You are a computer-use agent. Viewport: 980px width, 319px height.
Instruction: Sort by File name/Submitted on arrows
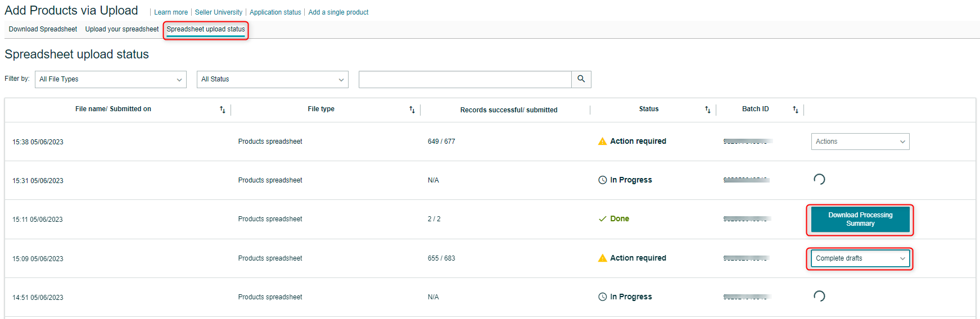(222, 110)
